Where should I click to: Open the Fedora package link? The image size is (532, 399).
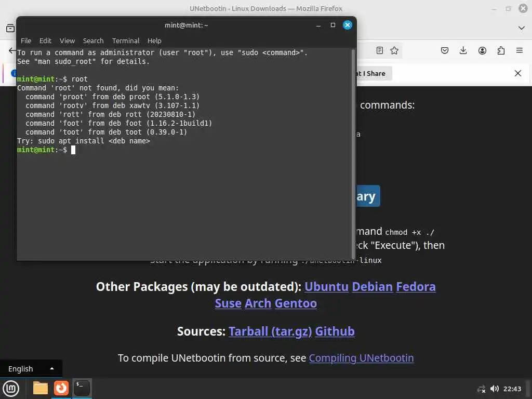pyautogui.click(x=416, y=287)
